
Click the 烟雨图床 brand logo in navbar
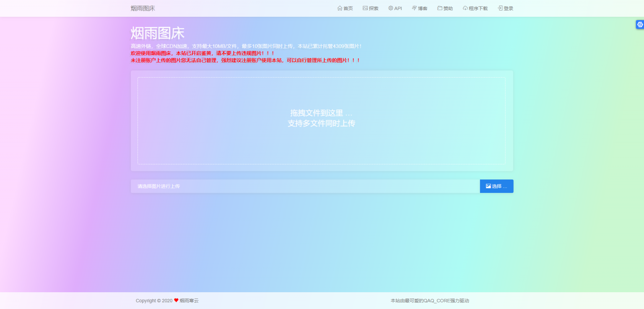(x=143, y=8)
